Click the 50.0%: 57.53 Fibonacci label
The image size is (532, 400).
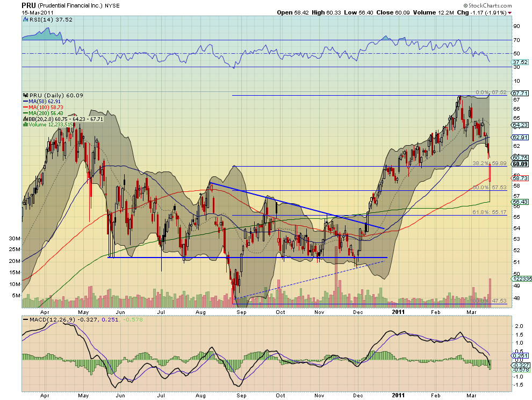click(x=490, y=188)
